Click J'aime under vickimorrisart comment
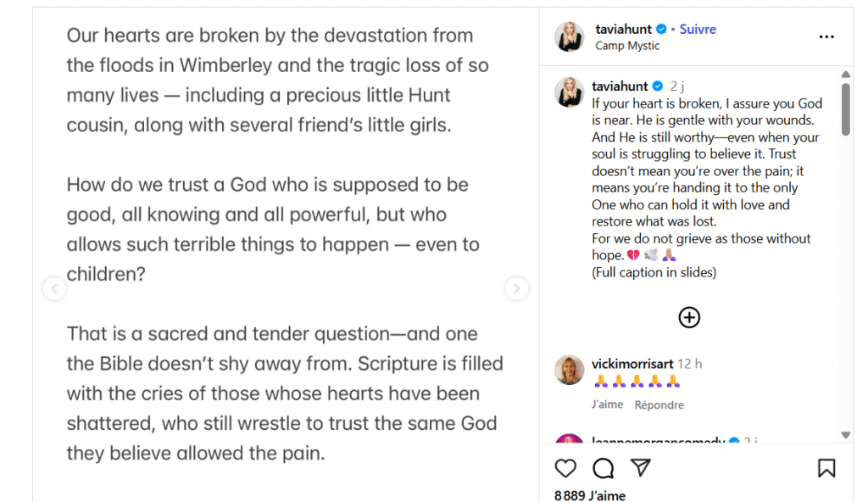 pos(607,405)
